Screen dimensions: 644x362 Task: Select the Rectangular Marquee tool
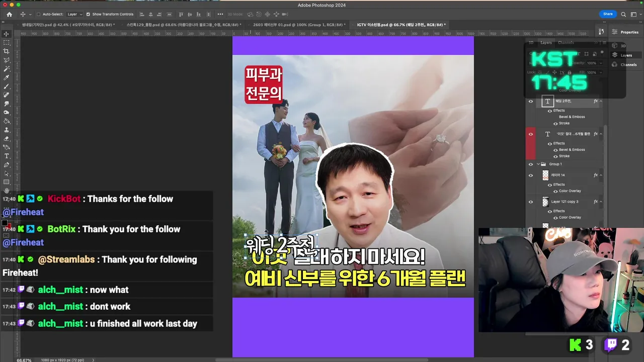click(x=7, y=42)
